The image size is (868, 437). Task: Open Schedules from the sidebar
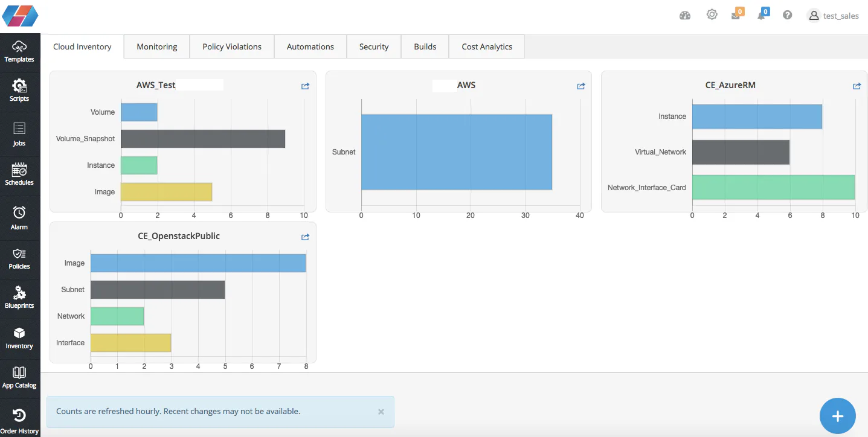(x=19, y=174)
